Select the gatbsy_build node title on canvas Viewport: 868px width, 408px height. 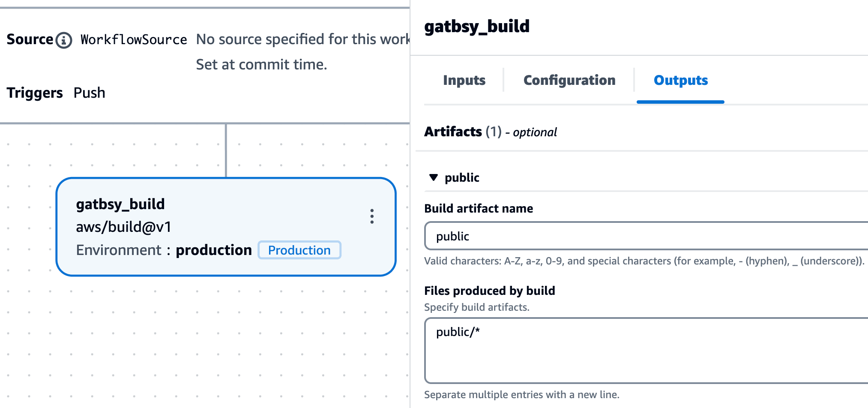click(x=120, y=204)
